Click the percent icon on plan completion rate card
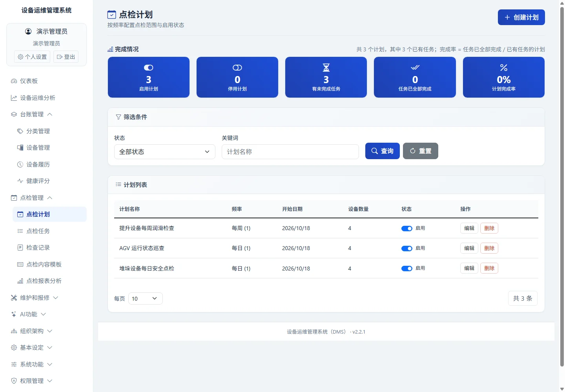The image size is (565, 392). 504,68
